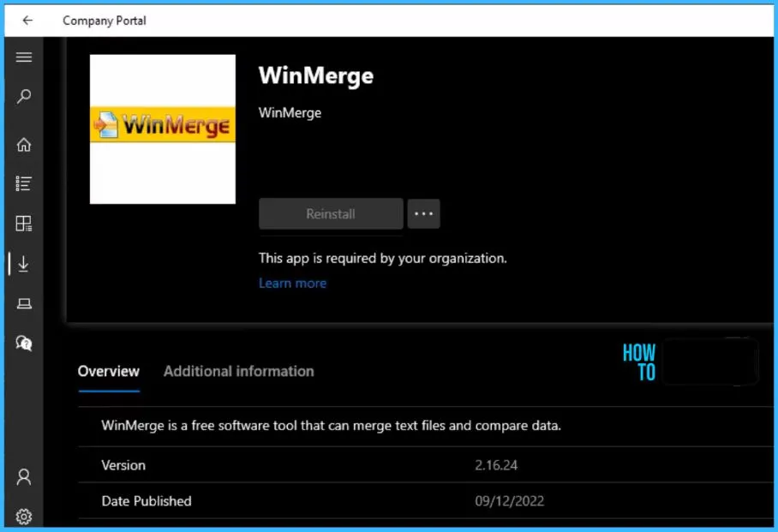Open App categories icon in sidebar

tap(24, 224)
